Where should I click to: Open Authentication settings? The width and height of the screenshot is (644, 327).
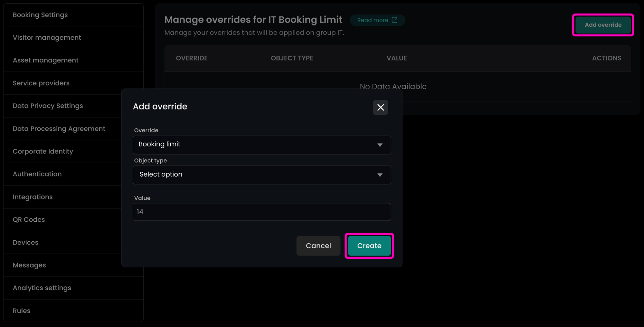(37, 174)
